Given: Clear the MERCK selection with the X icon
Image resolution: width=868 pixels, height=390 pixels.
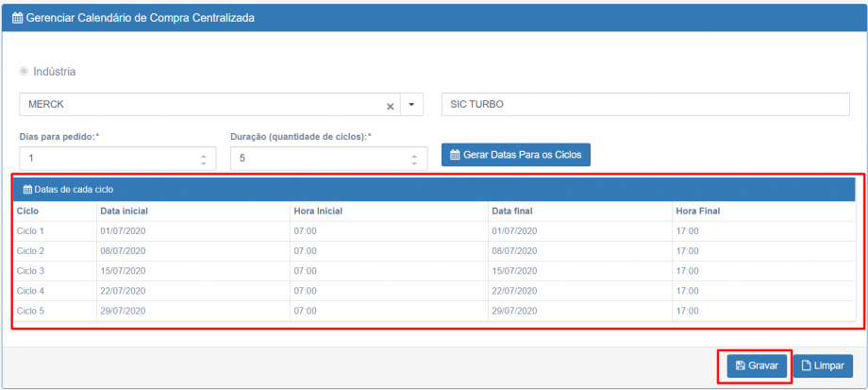Looking at the screenshot, I should (390, 106).
